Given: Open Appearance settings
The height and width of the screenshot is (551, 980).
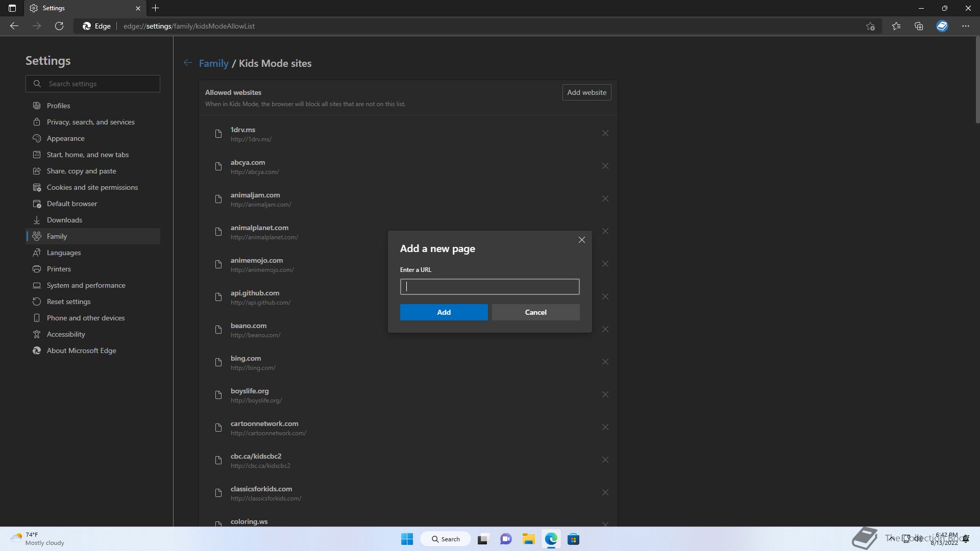Looking at the screenshot, I should 93,138.
